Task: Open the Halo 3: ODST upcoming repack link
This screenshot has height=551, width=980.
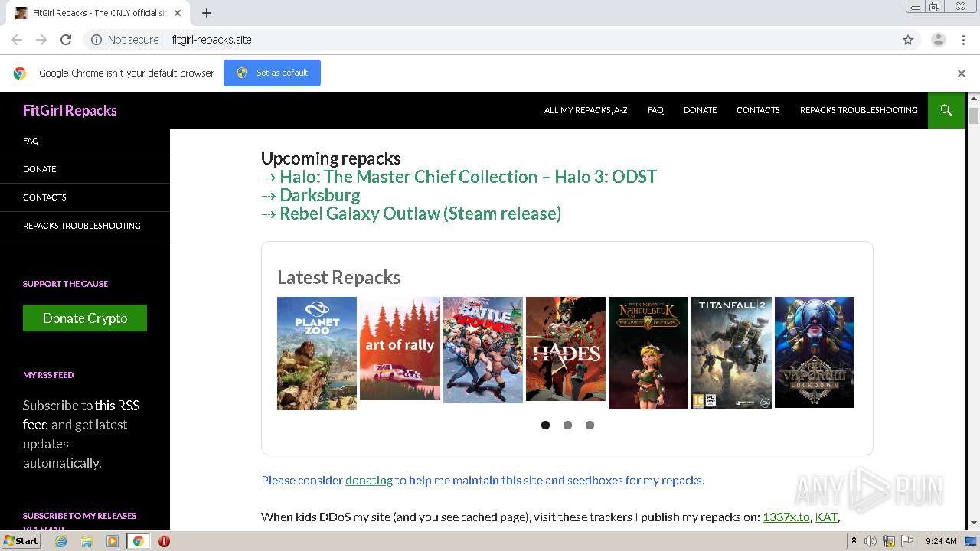Action: click(x=468, y=177)
